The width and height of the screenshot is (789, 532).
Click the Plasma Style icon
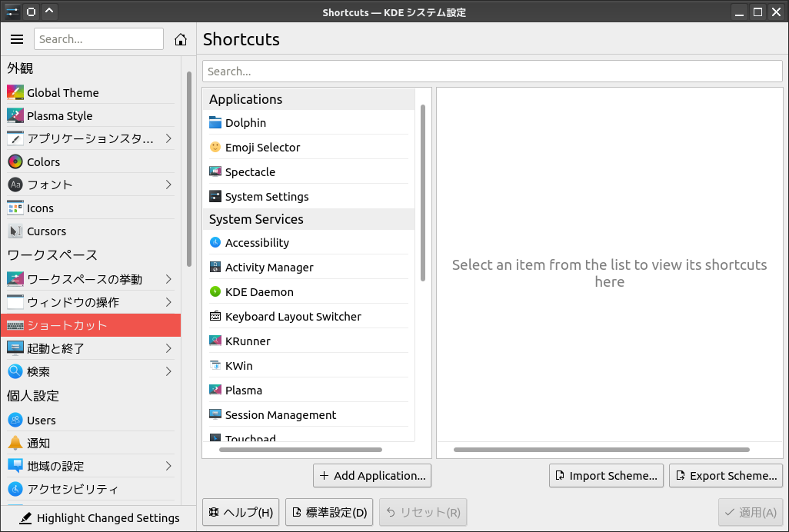coord(15,115)
